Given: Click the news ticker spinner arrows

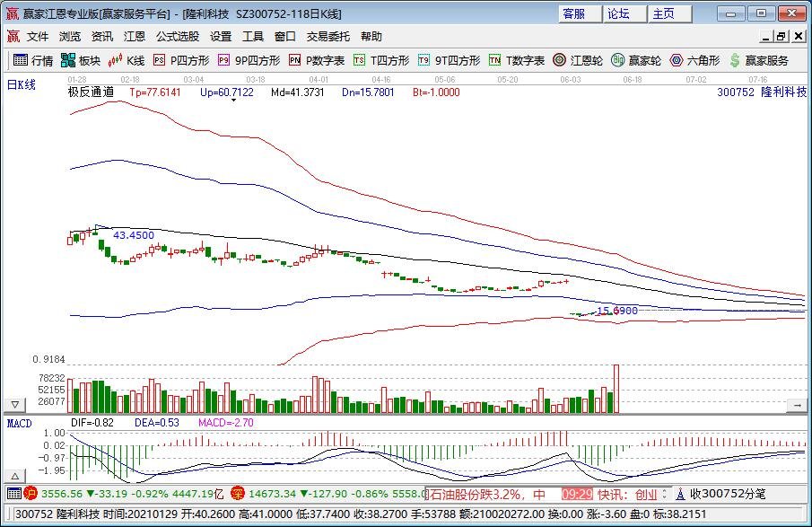Looking at the screenshot, I should pos(665,493).
